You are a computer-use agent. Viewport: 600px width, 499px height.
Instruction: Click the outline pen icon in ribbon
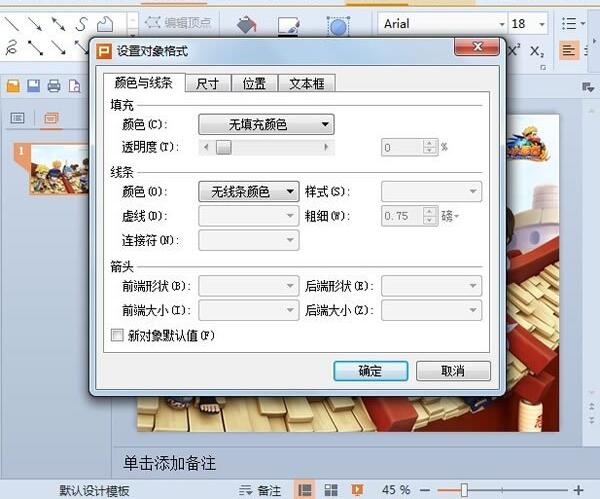[x=289, y=25]
